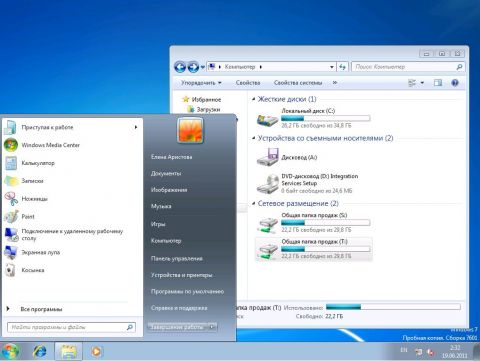
Task: Click the EN language indicator
Action: coord(404,350)
